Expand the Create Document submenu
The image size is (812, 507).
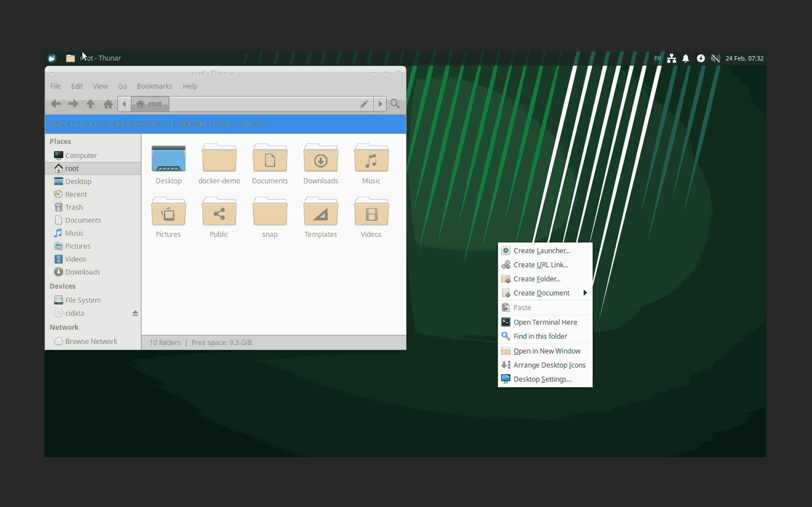(x=586, y=293)
